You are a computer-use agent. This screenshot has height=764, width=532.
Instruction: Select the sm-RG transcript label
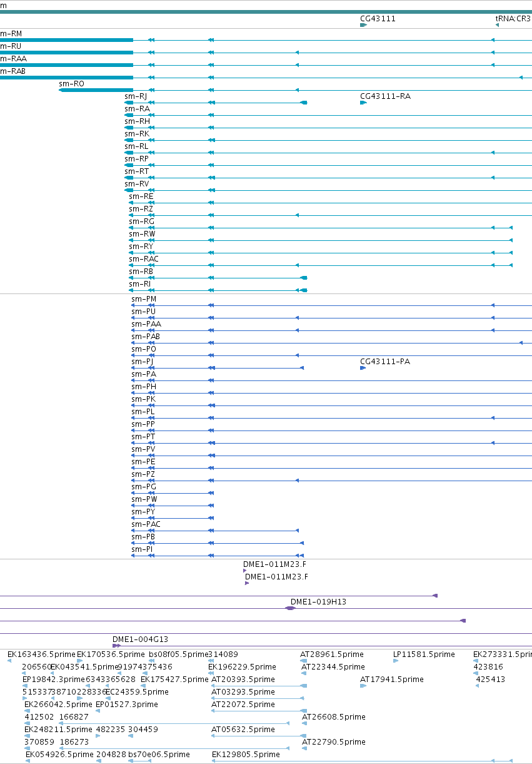[x=142, y=222]
